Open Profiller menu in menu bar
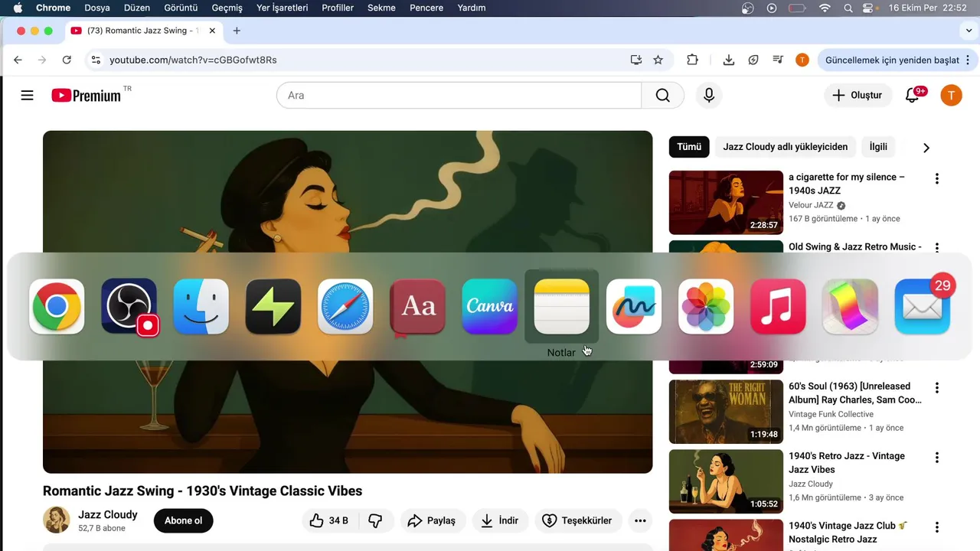The width and height of the screenshot is (980, 551). tap(338, 8)
